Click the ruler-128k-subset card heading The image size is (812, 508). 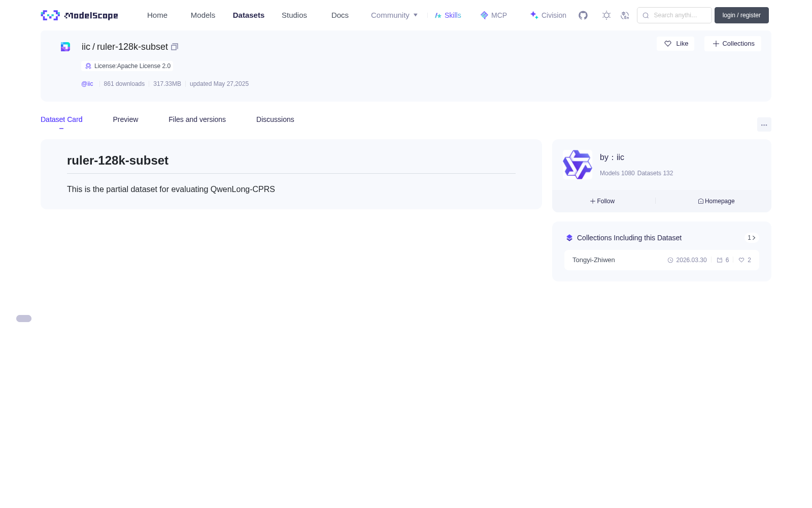click(118, 161)
